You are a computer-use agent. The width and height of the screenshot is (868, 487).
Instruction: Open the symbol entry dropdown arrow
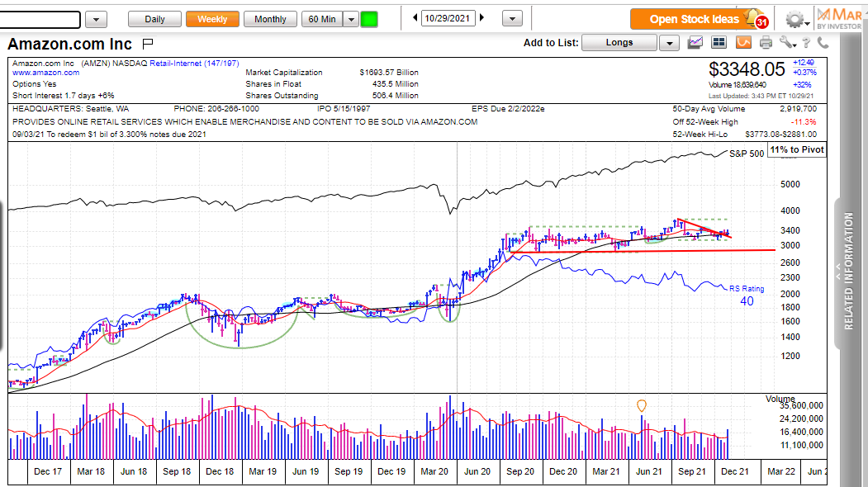click(x=96, y=20)
